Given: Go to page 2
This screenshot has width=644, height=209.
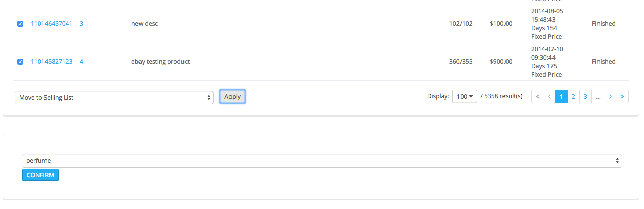Looking at the screenshot, I should point(573,97).
